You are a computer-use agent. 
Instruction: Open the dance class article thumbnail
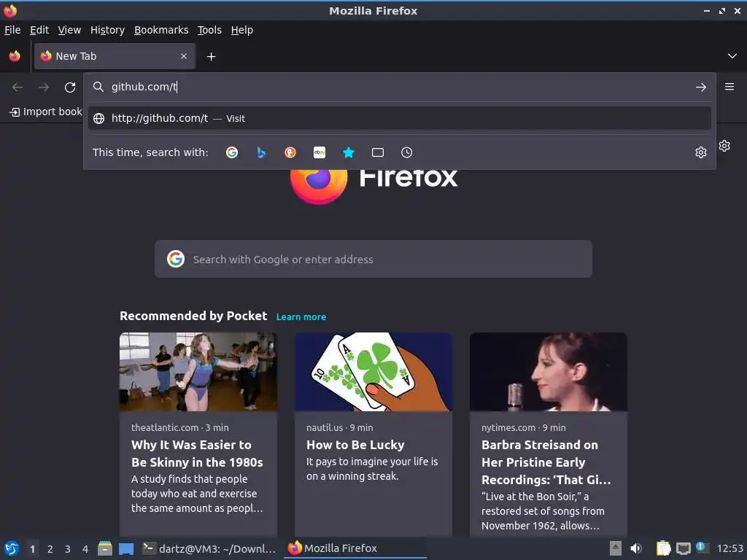click(198, 372)
